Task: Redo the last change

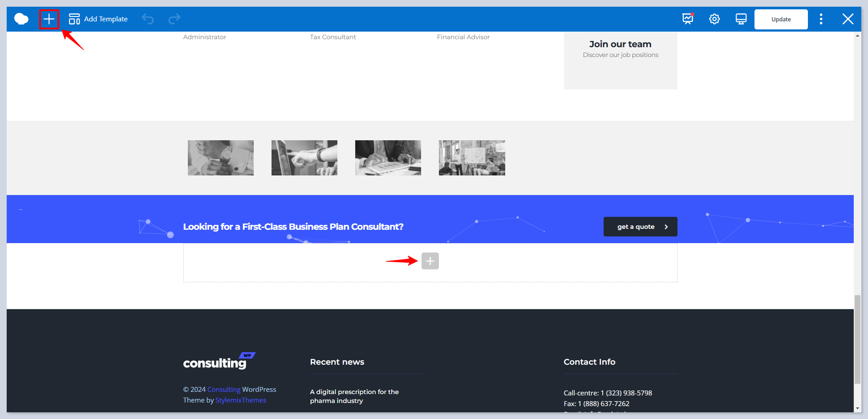Action: point(174,19)
